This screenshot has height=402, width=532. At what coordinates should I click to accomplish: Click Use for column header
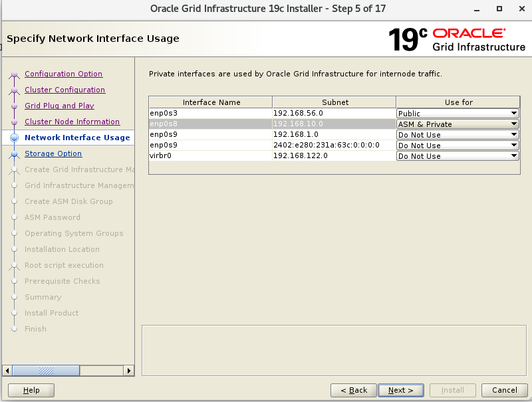pos(458,102)
